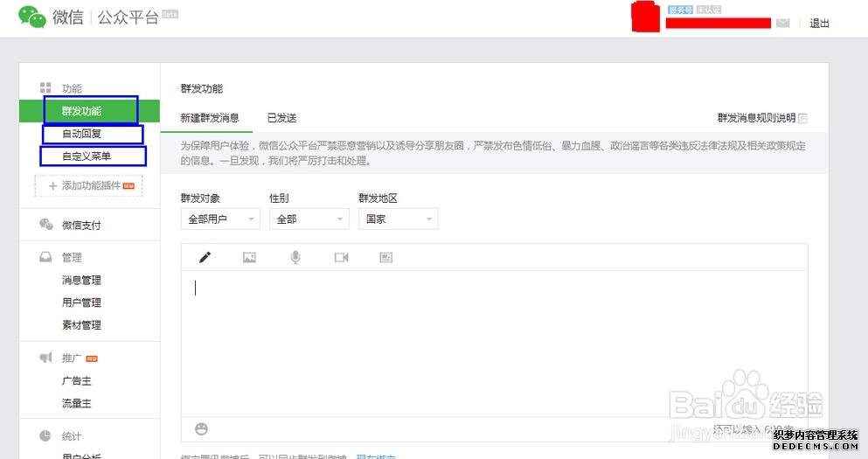Open 自动回复 in sidebar
The height and width of the screenshot is (459, 868).
click(81, 134)
